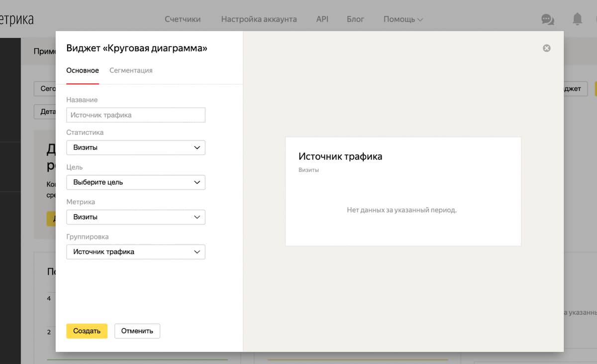Close the widget dialog with X icon

tap(546, 48)
